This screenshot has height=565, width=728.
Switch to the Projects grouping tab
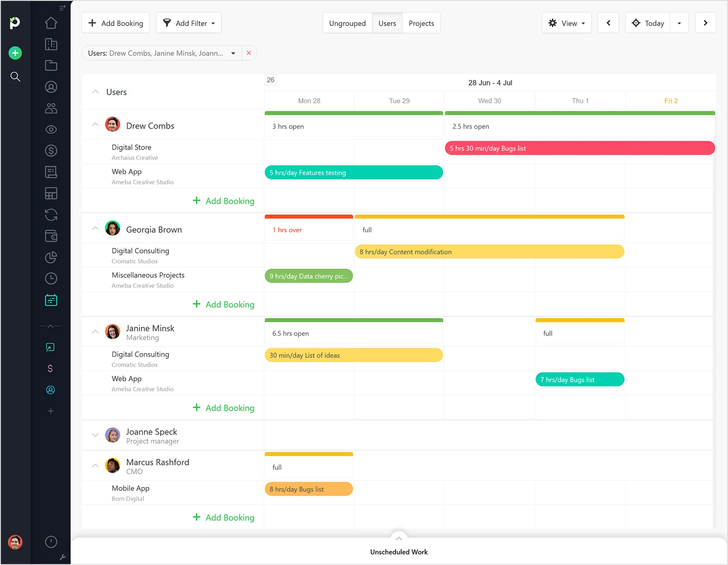click(x=421, y=23)
